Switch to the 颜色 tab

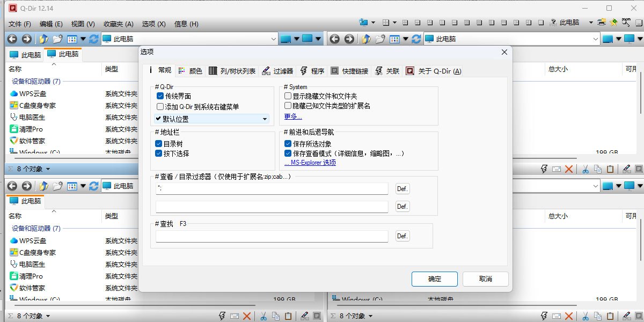191,71
